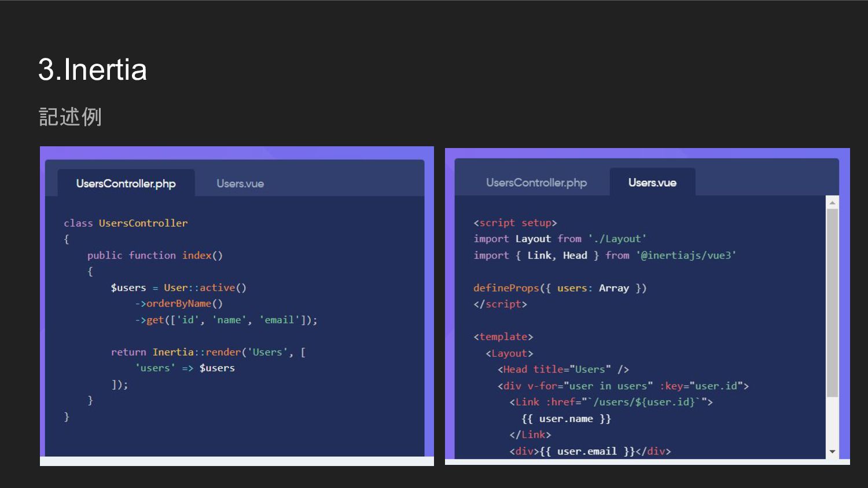Click the vertical scrollbar thumb in right panel
Viewport: 868px width, 488px height.
click(x=832, y=303)
